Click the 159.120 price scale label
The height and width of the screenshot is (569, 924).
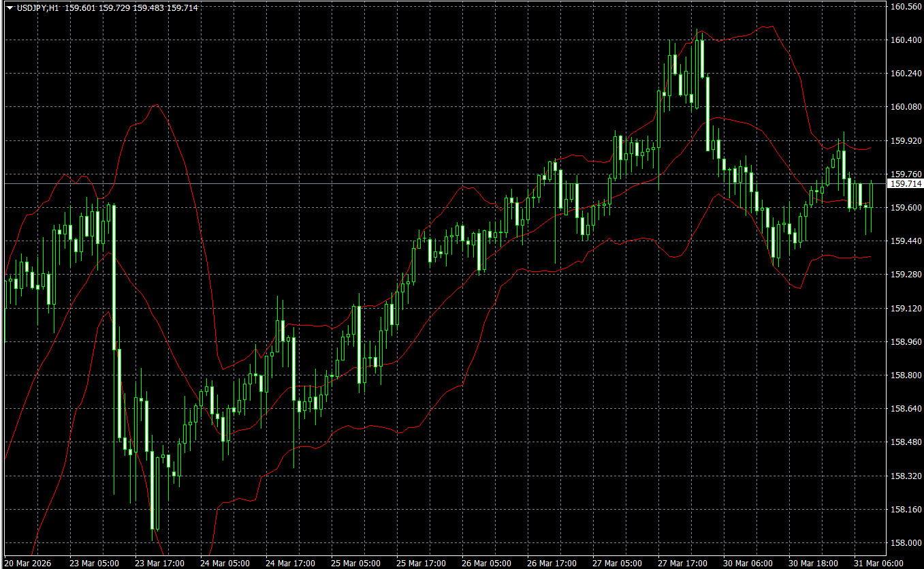tap(906, 309)
